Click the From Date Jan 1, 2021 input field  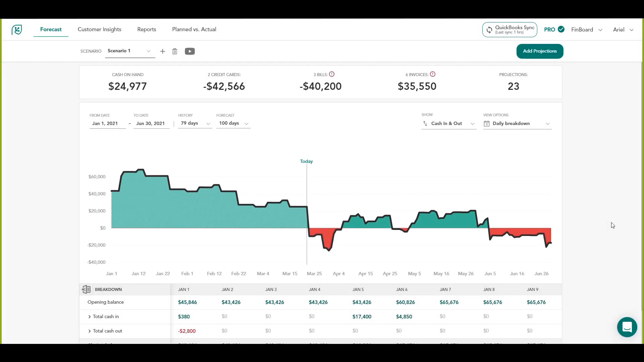click(105, 123)
